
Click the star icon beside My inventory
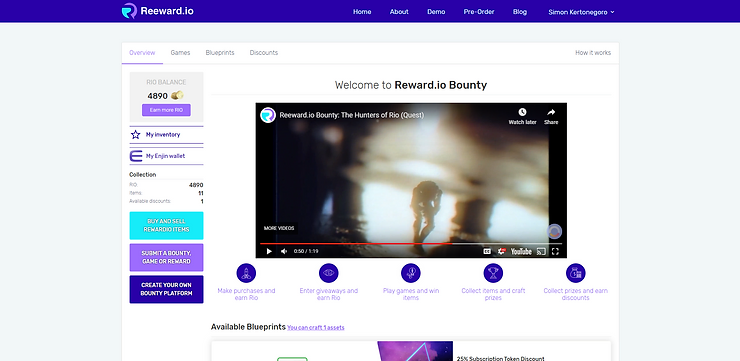(135, 134)
